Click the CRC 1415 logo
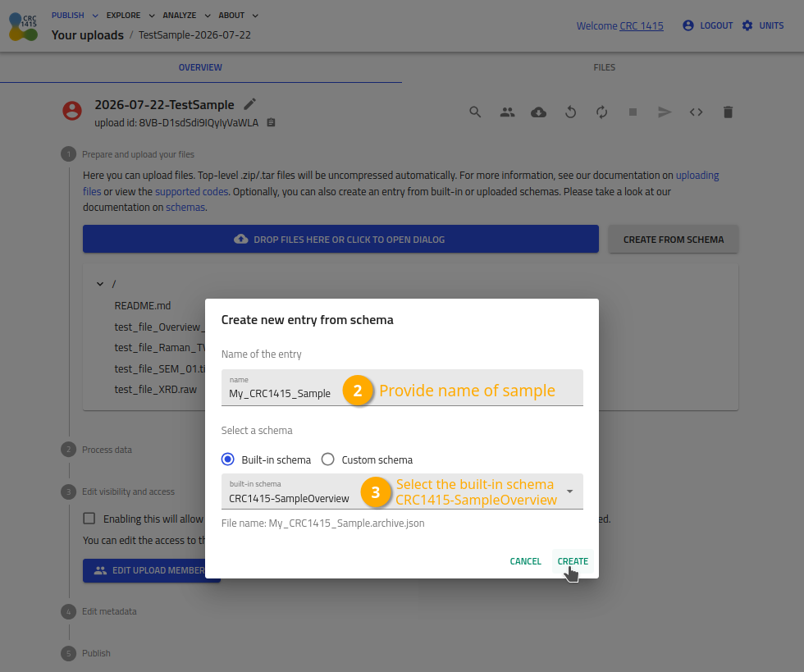This screenshot has height=672, width=804. [24, 27]
